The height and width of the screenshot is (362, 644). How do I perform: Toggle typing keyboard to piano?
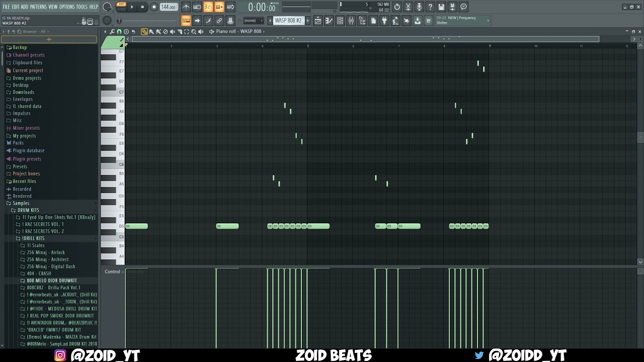186,21
